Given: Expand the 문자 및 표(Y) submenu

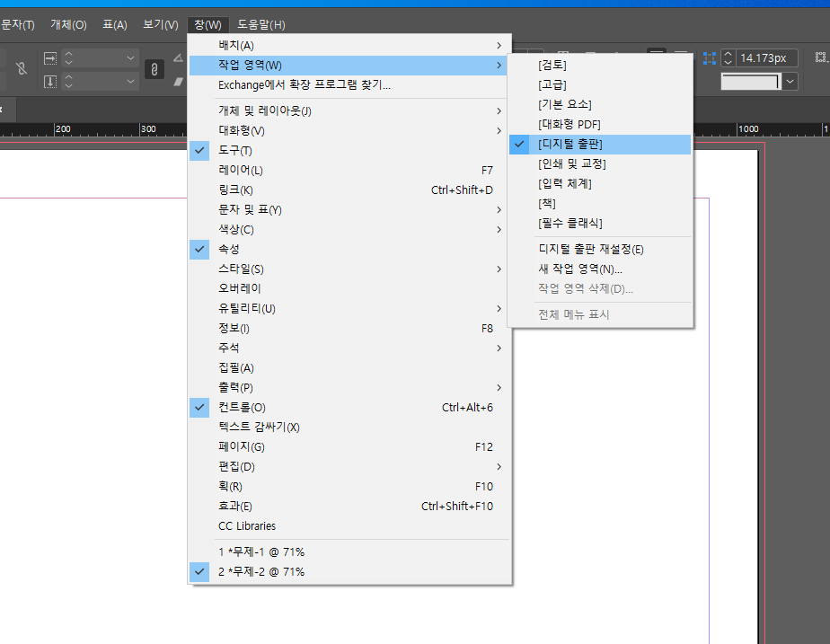Looking at the screenshot, I should 348,209.
